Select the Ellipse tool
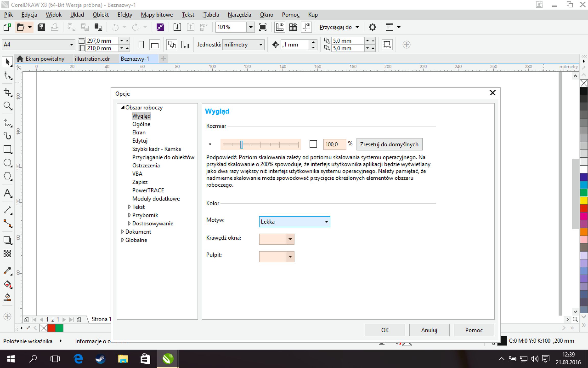The image size is (588, 368). tap(7, 163)
